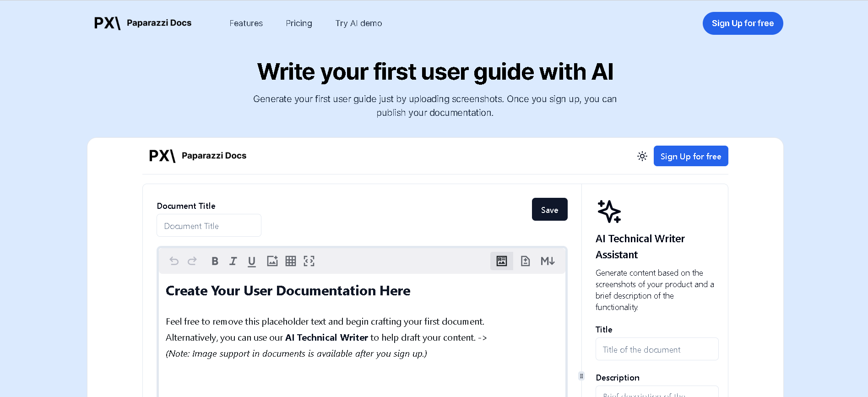This screenshot has height=397, width=868.
Task: Open the Try AI demo link
Action: 358,23
